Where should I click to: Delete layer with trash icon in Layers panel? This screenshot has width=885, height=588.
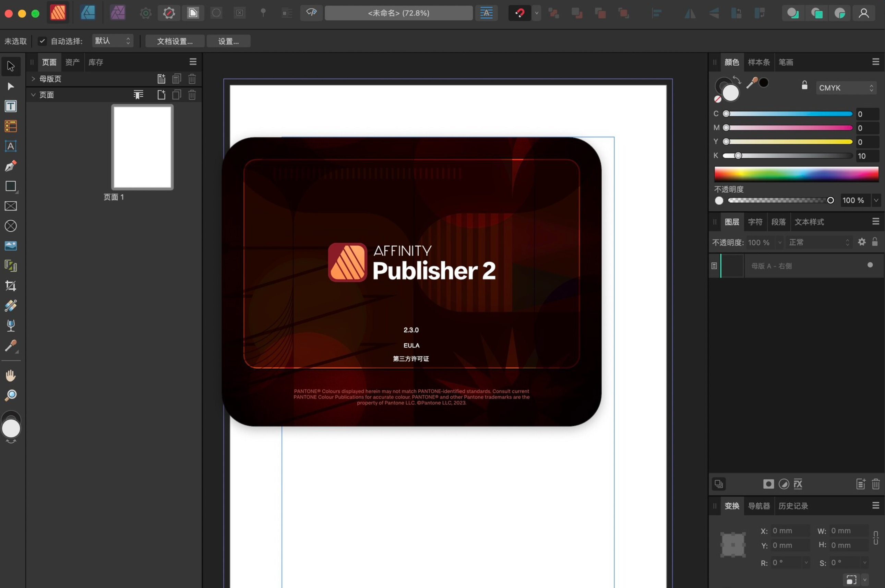point(875,484)
